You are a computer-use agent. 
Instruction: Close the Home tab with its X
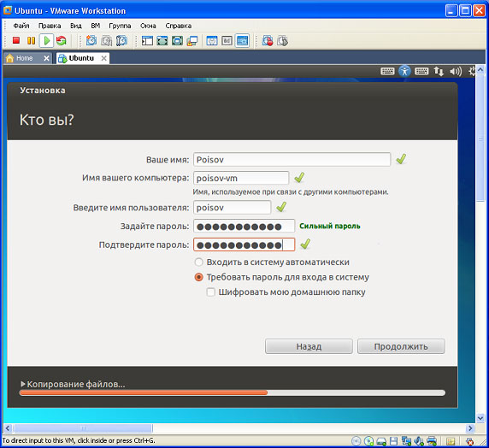tap(46, 58)
